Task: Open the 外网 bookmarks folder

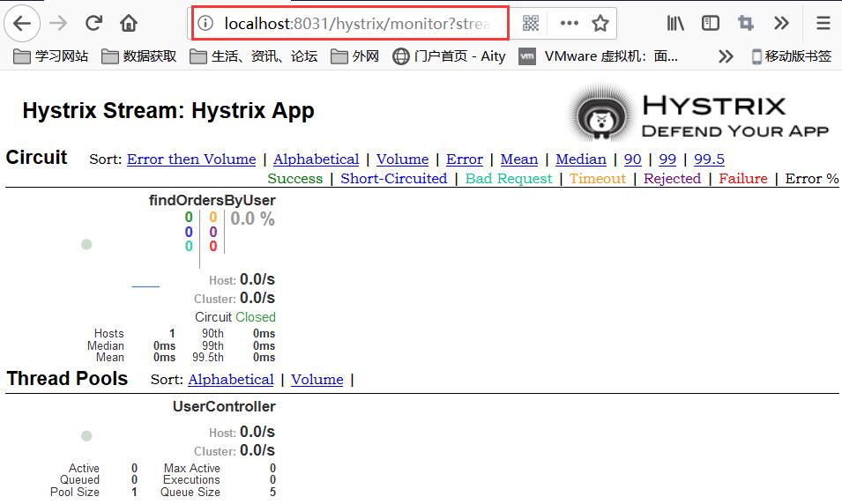Action: [355, 56]
